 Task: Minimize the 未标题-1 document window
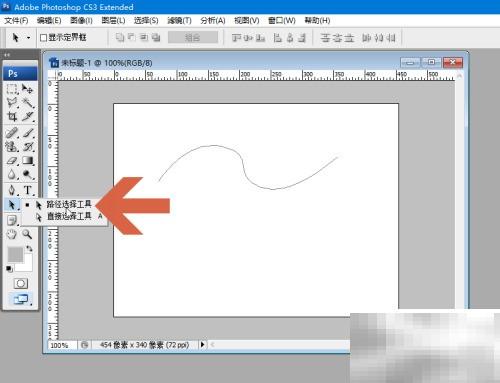(411, 62)
